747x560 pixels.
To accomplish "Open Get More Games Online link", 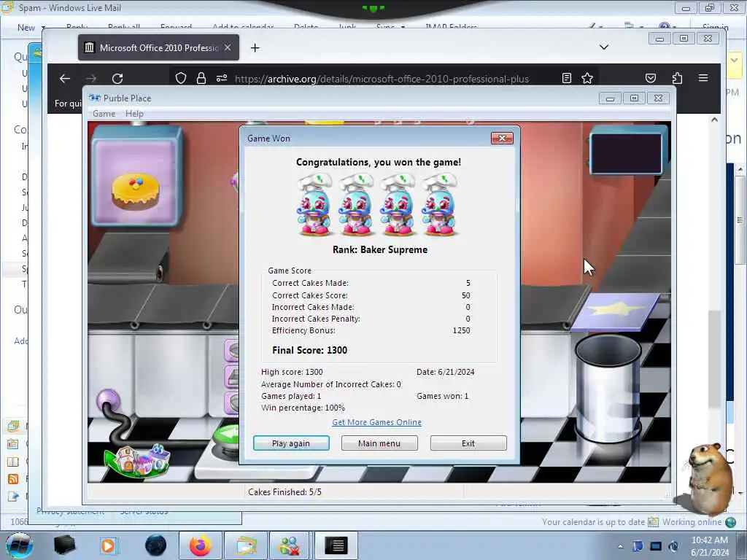I will tap(376, 422).
